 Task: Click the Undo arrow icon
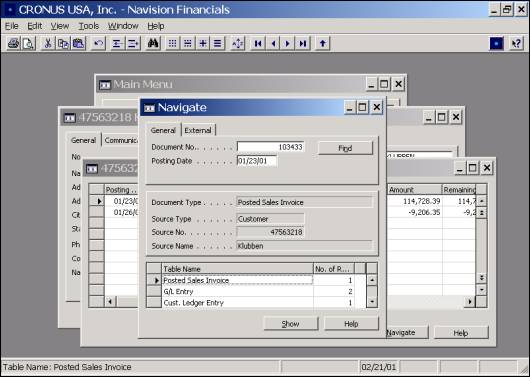pyautogui.click(x=98, y=44)
